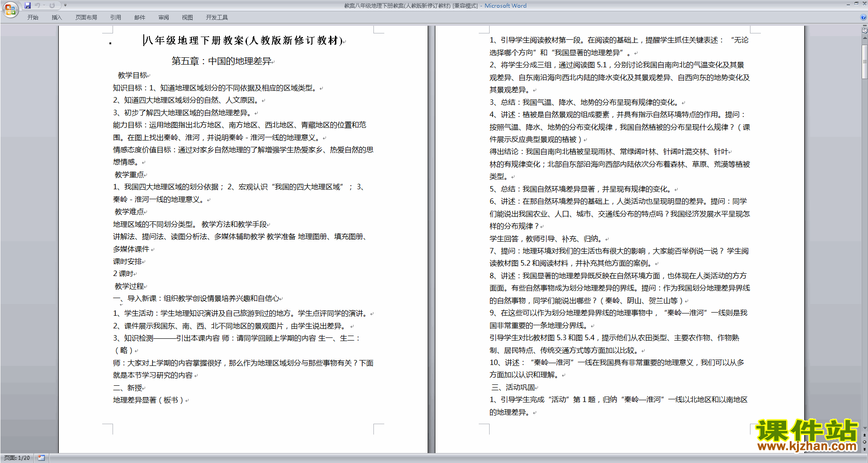The image size is (868, 463).
Task: Click the 2 课时 line
Action: [x=123, y=274]
